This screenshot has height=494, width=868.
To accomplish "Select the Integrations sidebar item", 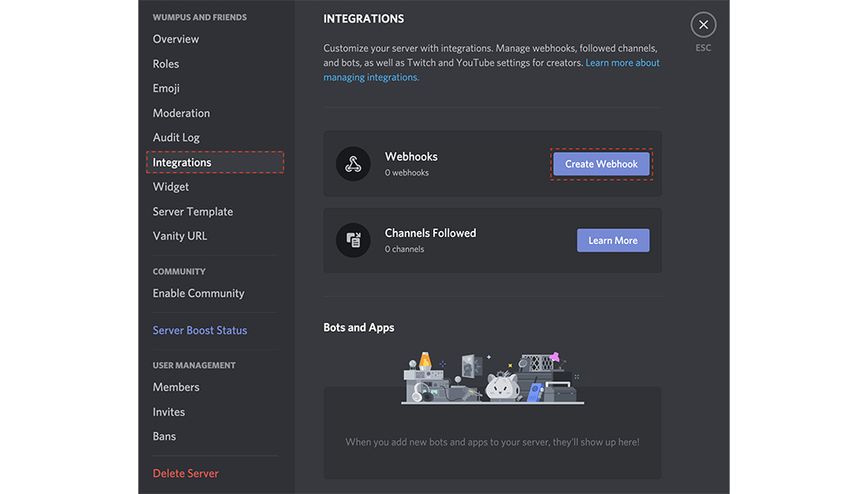I will pos(182,162).
